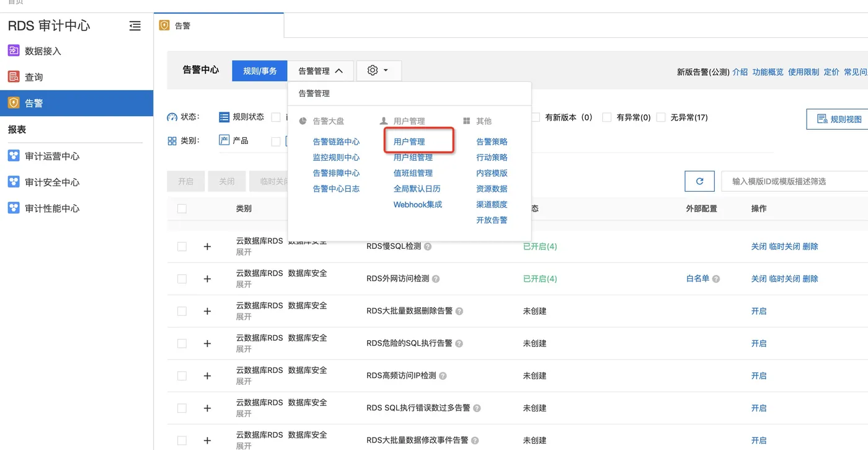The width and height of the screenshot is (868, 450).
Task: Select checkbox for RDS高频访问IP检测 row
Action: (182, 376)
